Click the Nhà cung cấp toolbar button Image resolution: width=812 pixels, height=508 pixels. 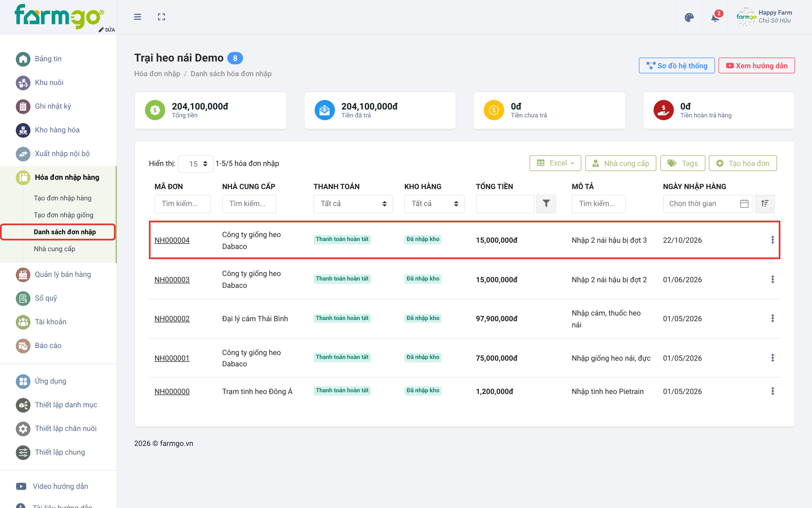click(x=620, y=163)
